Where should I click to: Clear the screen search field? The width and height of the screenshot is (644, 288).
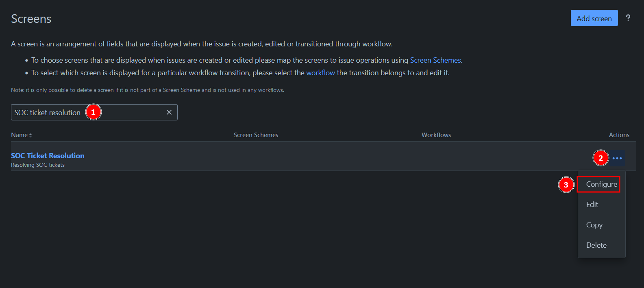[x=169, y=112]
